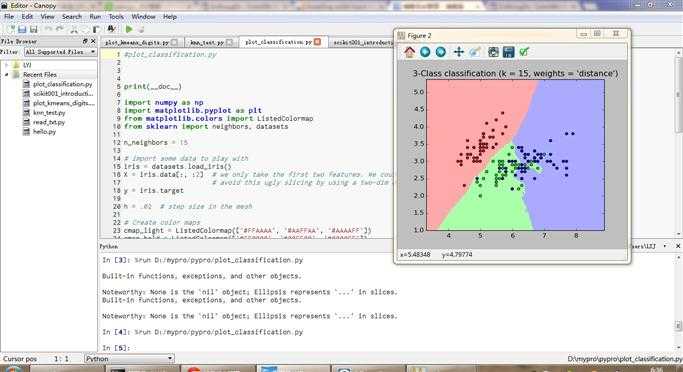The width and height of the screenshot is (683, 372).
Task: Open plot_kmeans_digits... in Recent Files
Action: tap(64, 103)
